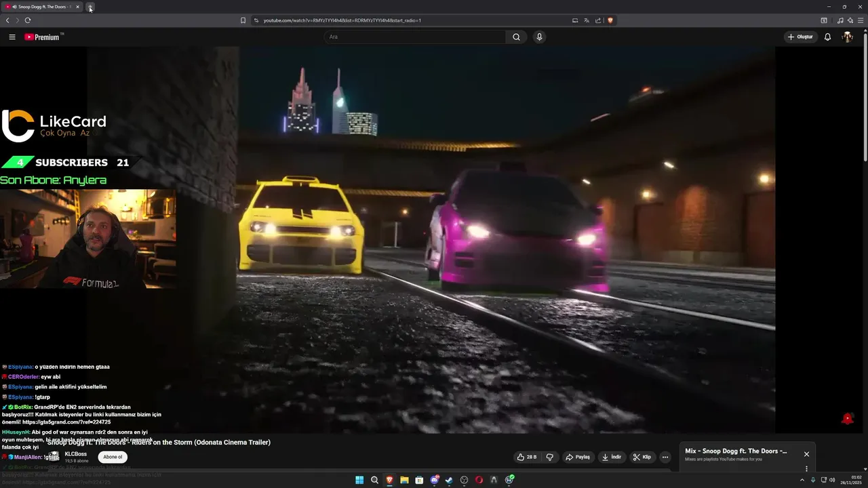The image size is (868, 488).
Task: Click the Mix - Snoop Dogg ft. The Doors title
Action: [736, 451]
